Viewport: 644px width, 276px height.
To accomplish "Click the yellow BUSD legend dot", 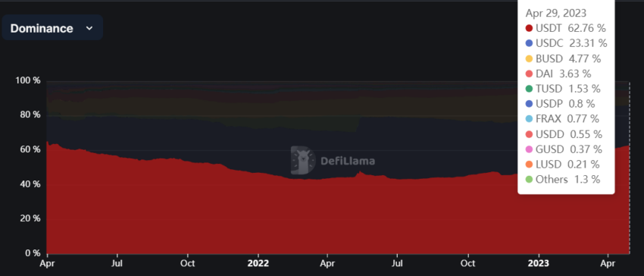I will pos(529,58).
